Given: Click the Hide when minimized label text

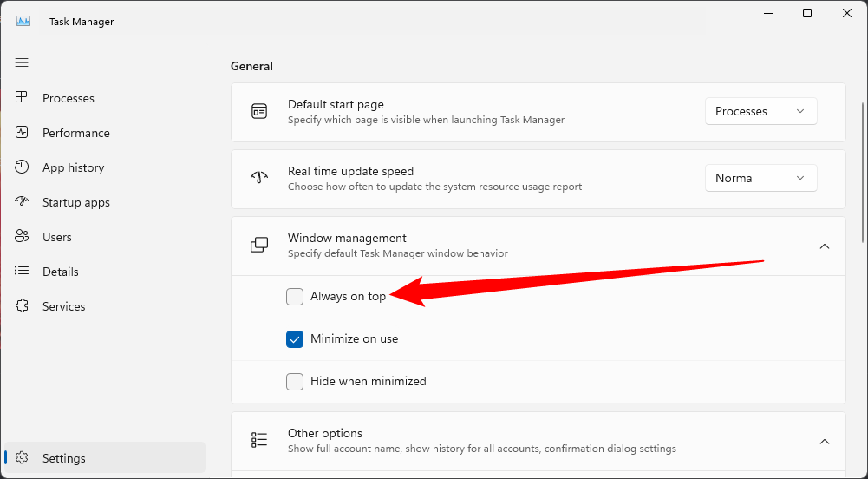Looking at the screenshot, I should click(369, 381).
